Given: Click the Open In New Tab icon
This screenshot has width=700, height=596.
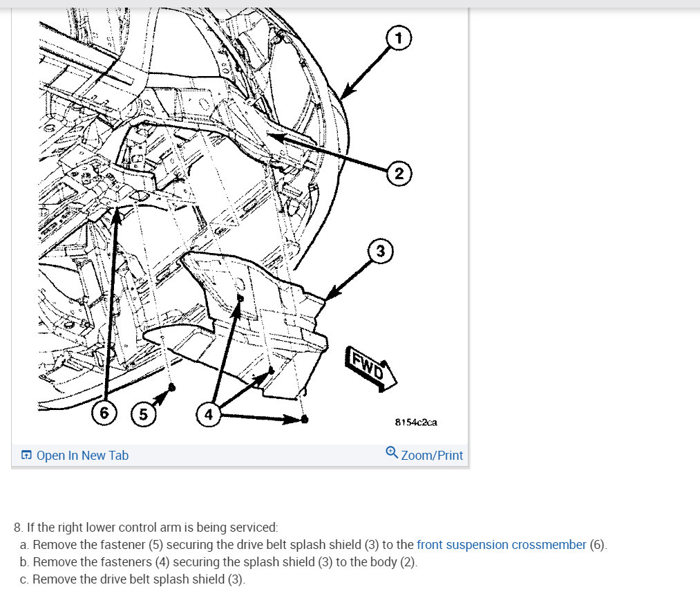Looking at the screenshot, I should coord(26,455).
